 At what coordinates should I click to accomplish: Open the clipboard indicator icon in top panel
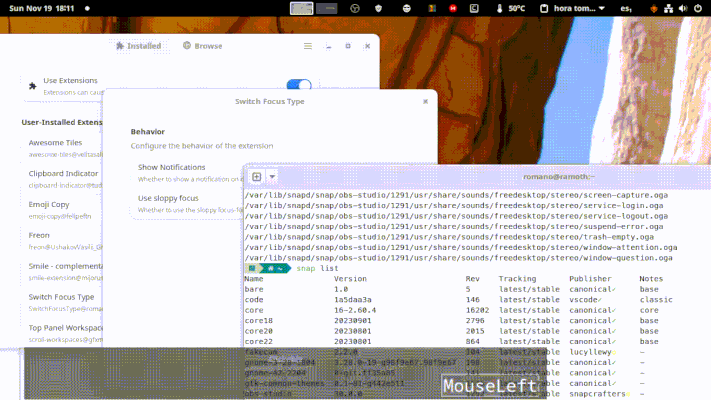[544, 8]
